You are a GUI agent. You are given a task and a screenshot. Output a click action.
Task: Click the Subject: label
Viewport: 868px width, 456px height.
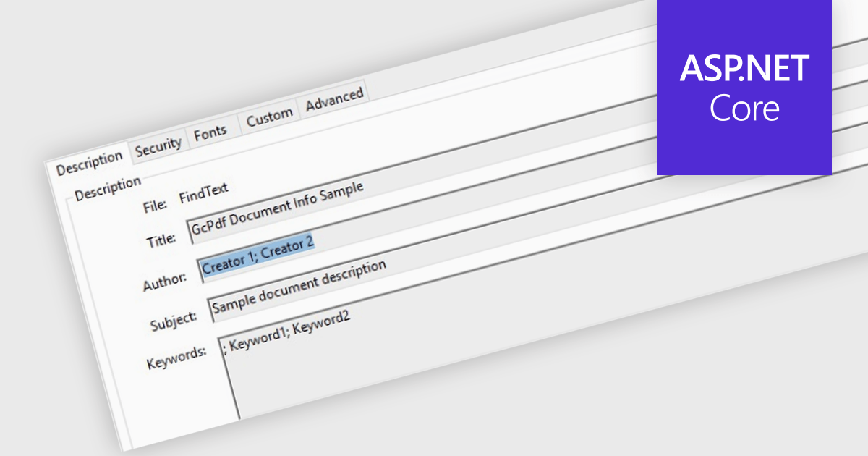point(174,319)
